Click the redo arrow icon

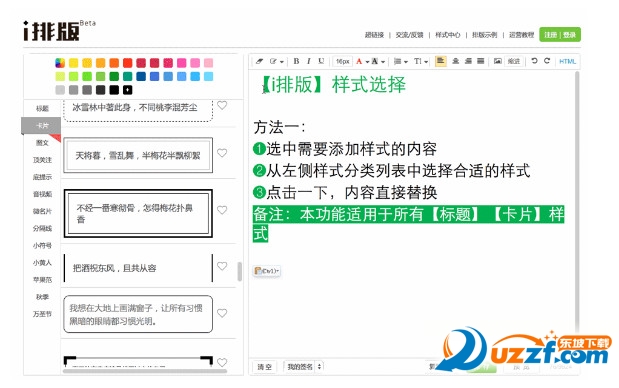point(547,61)
